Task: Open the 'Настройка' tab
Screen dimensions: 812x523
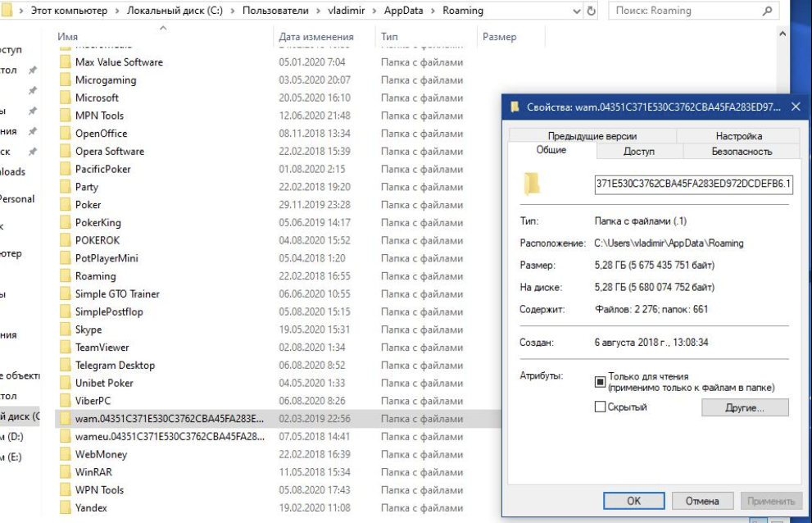Action: (x=738, y=136)
